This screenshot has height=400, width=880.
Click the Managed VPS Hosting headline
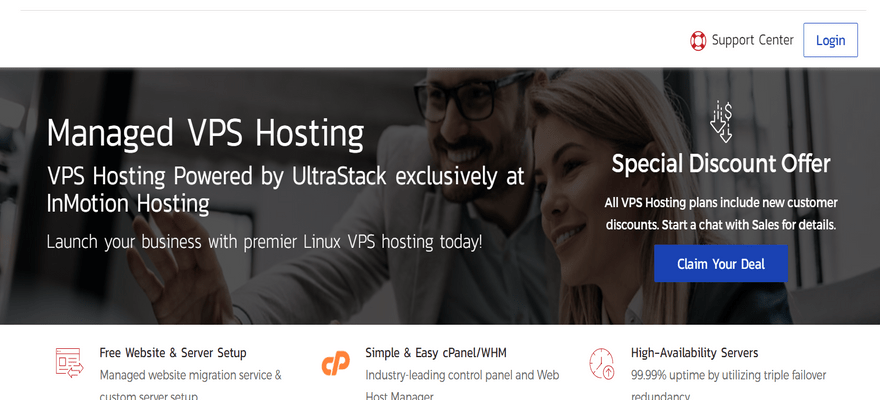(x=205, y=134)
